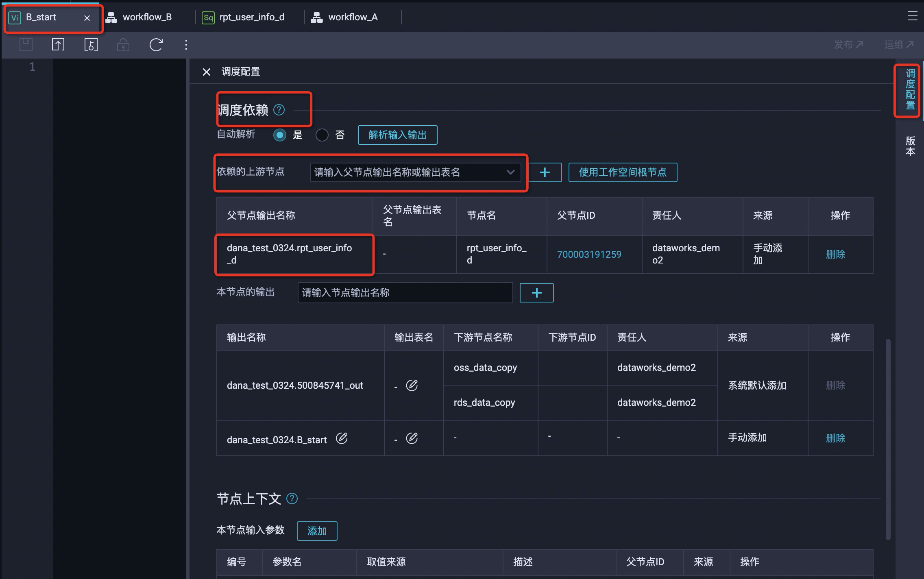Edit output table name in B_start row

tap(412, 438)
